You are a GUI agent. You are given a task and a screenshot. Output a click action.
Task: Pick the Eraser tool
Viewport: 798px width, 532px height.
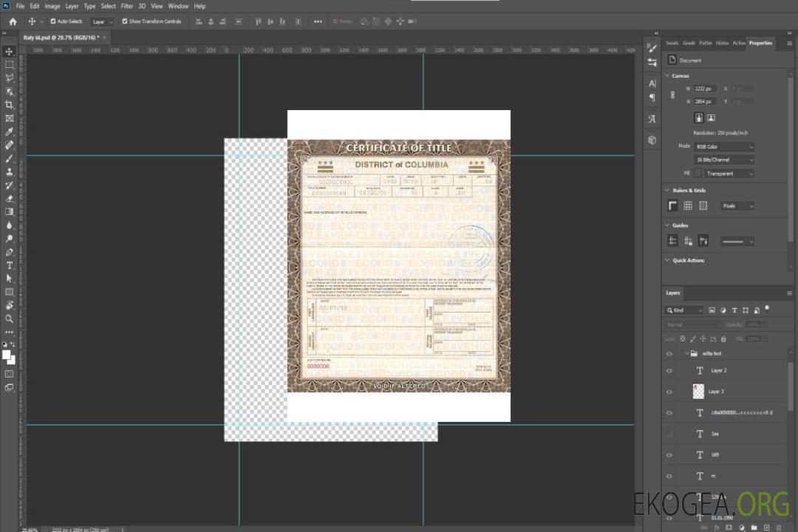point(10,198)
